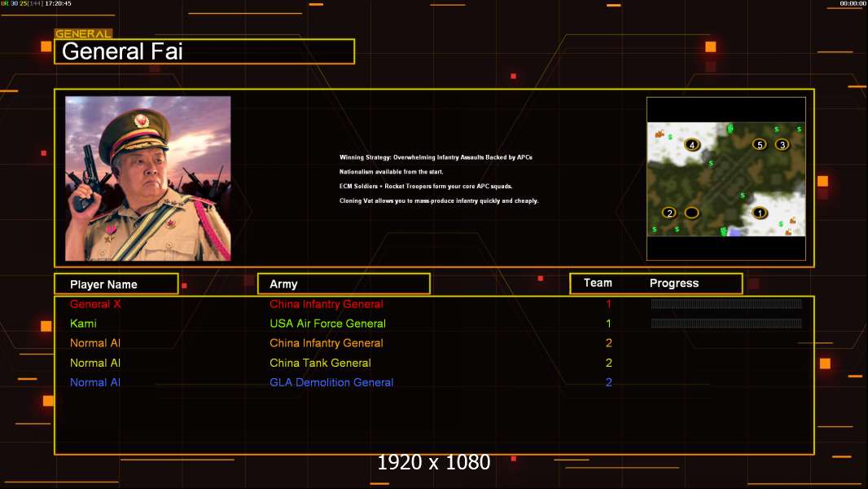Click the Team column label
The image size is (868, 489).
(598, 283)
